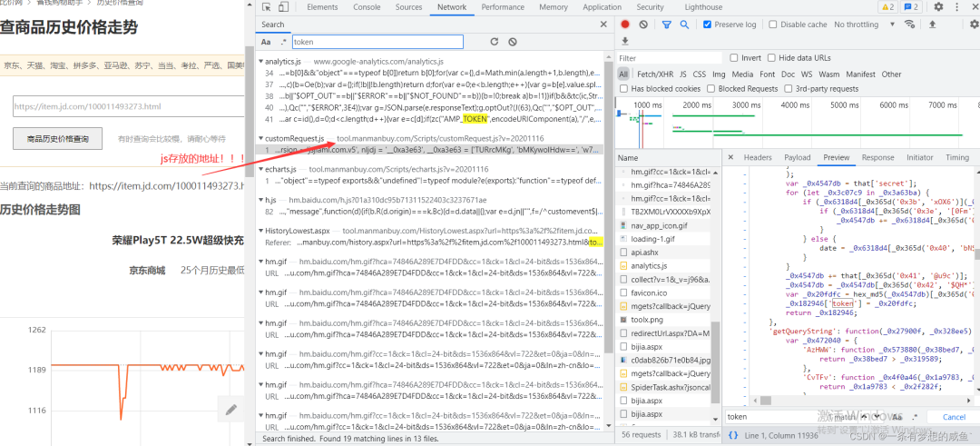Toggle regex in the Preview find bar
Viewport: 980px width, 446px height.
point(915,417)
